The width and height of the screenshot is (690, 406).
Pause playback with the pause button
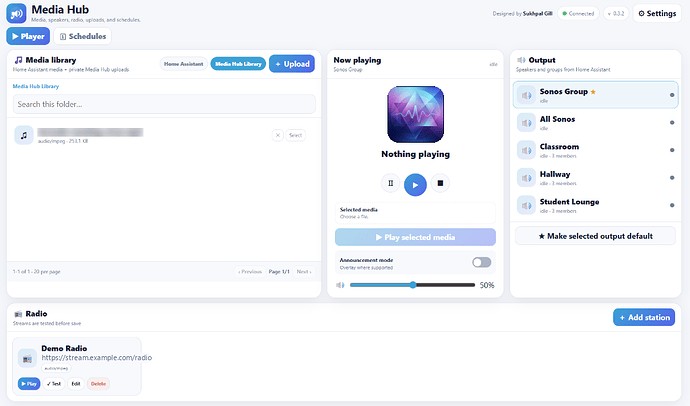(x=390, y=183)
